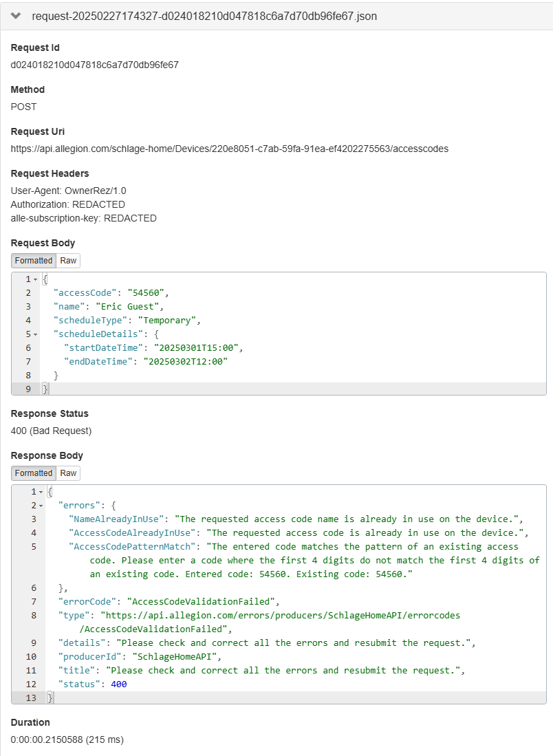553x756 pixels.
Task: Switch Response Body to Raw view
Action: 68,473
